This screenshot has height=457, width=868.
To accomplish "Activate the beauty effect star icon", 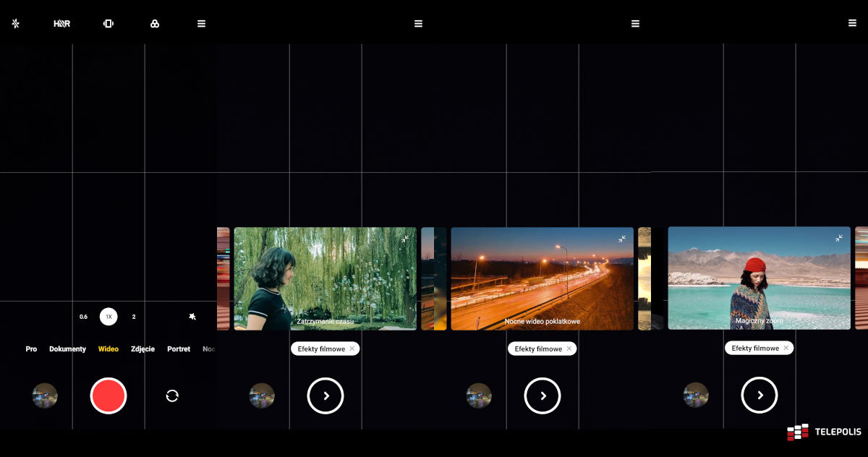I will (x=192, y=317).
